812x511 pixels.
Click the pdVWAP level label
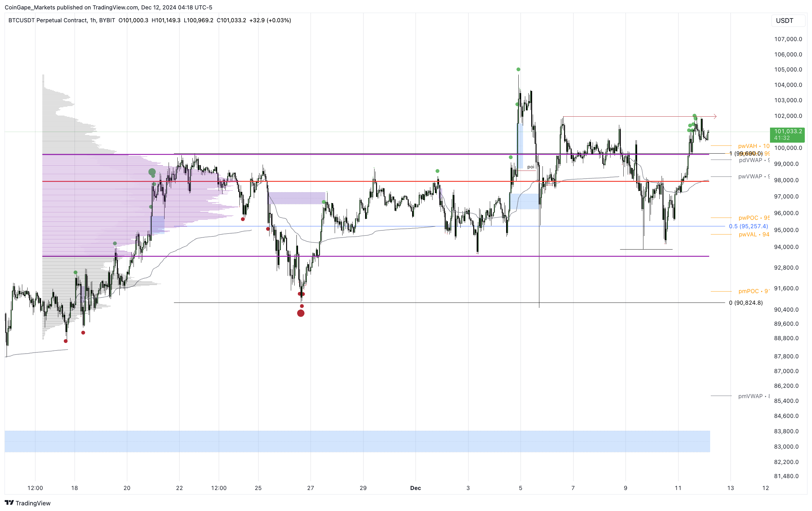[754, 160]
